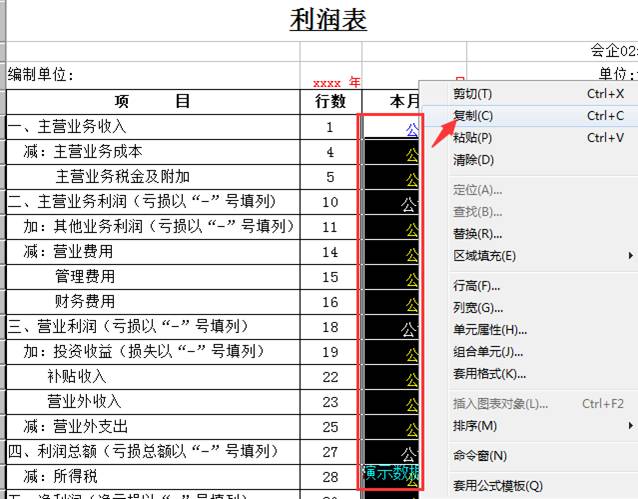This screenshot has height=499, width=638.
Task: Open Replace (替换) dialog from the menu
Action: pos(477,234)
